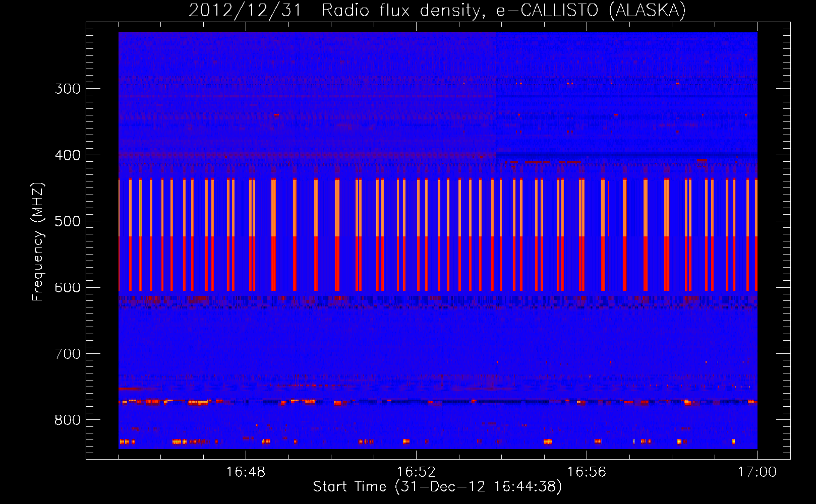Click the 16:56 time tick label
Image resolution: width=816 pixels, height=504 pixels.
point(587,472)
